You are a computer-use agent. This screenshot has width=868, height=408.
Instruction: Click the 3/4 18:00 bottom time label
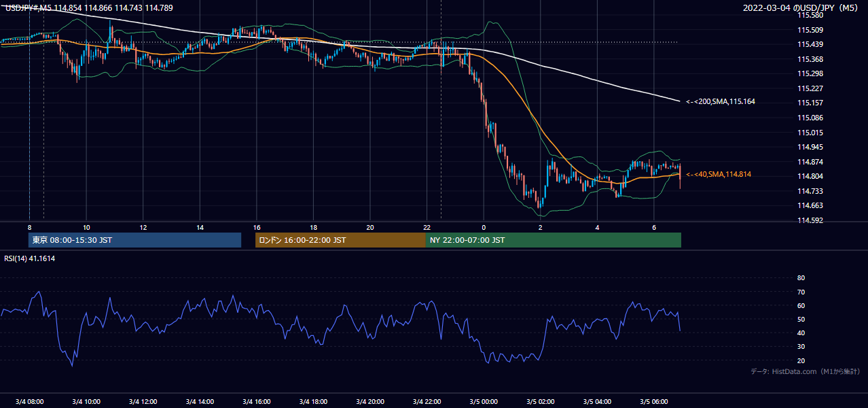tap(313, 401)
